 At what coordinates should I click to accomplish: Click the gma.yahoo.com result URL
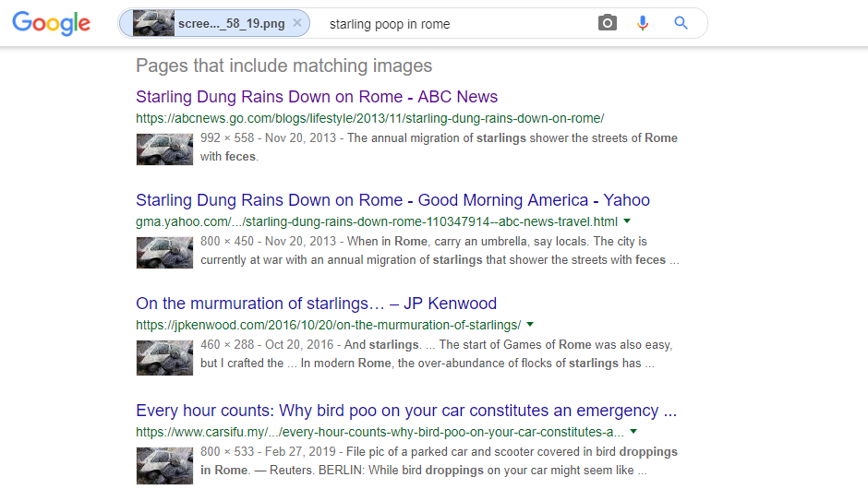click(377, 221)
